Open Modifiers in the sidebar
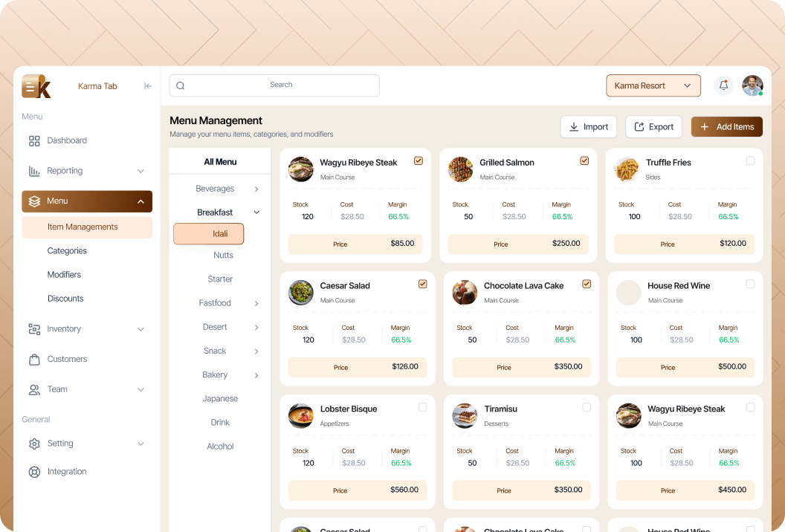The height and width of the screenshot is (532, 785). (x=64, y=275)
